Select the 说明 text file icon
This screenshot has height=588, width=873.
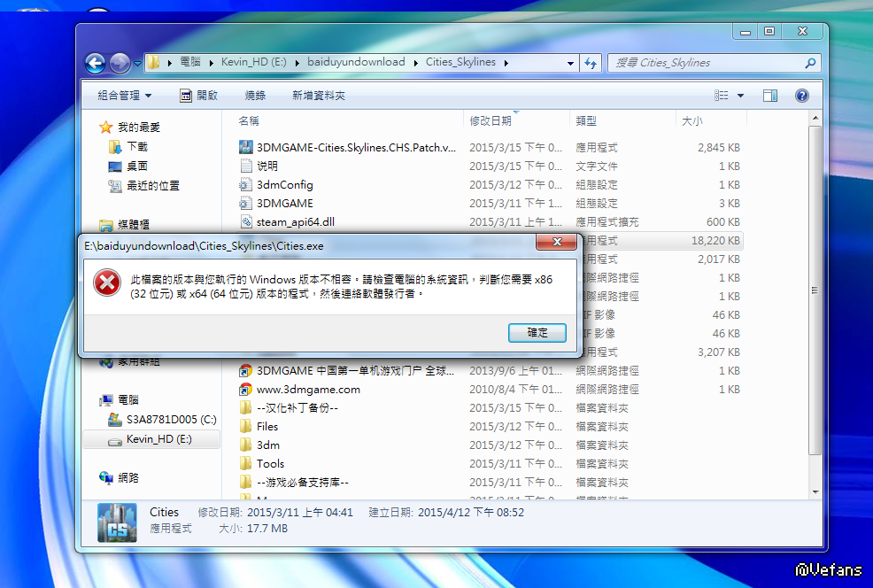click(246, 166)
